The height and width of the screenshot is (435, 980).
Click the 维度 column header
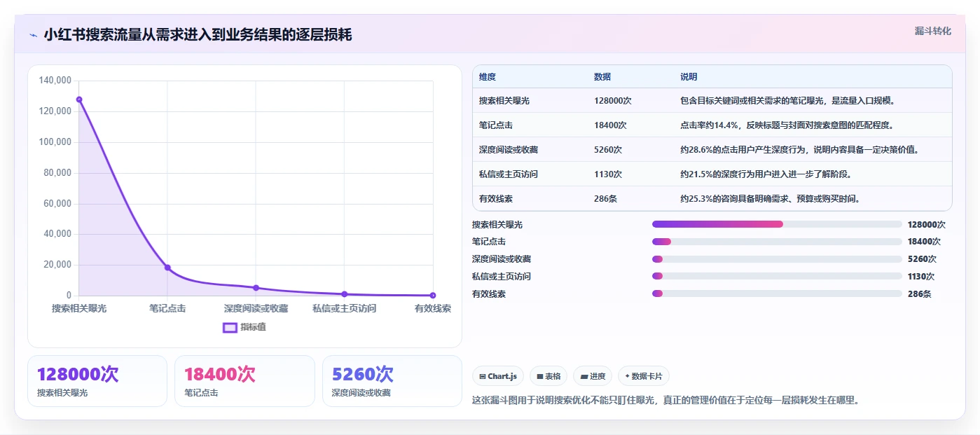pyautogui.click(x=488, y=77)
